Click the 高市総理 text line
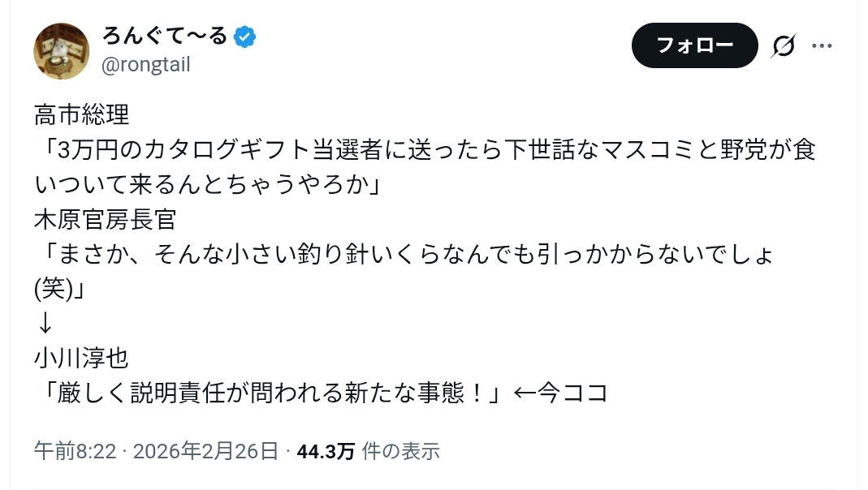868x490 pixels. (x=82, y=114)
